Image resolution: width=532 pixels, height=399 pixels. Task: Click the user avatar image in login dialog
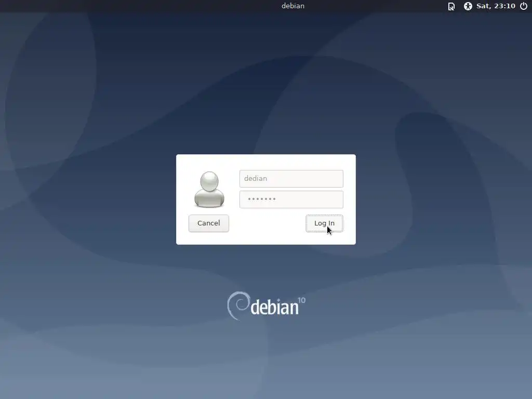coord(209,189)
